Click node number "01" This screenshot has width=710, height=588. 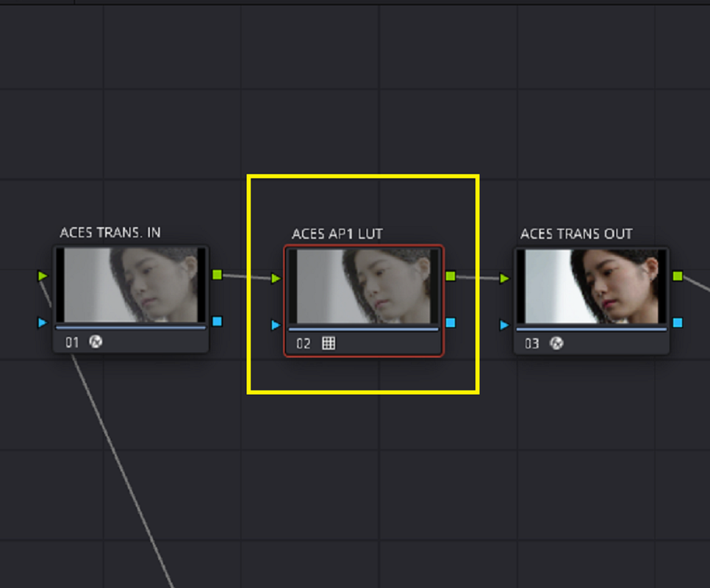(72, 343)
